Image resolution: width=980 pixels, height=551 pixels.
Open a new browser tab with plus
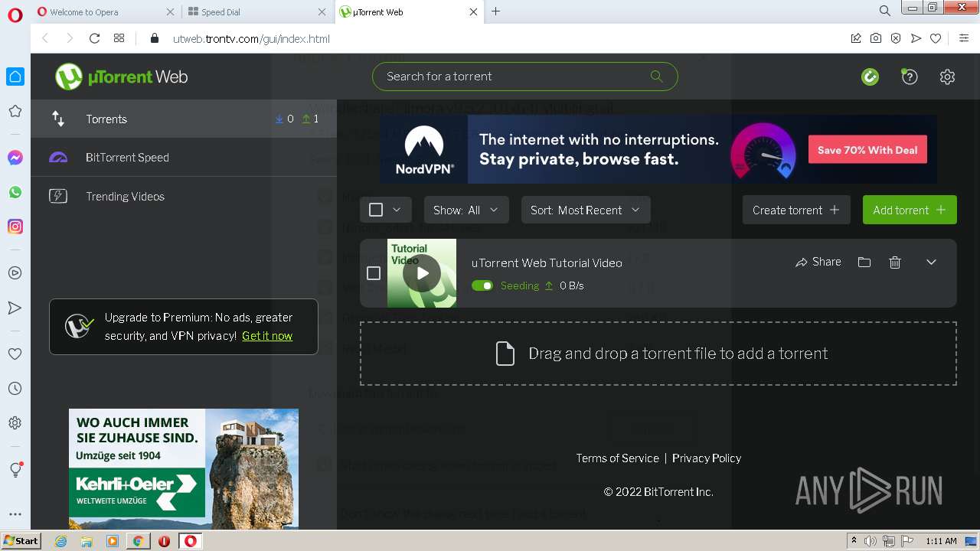pos(496,11)
